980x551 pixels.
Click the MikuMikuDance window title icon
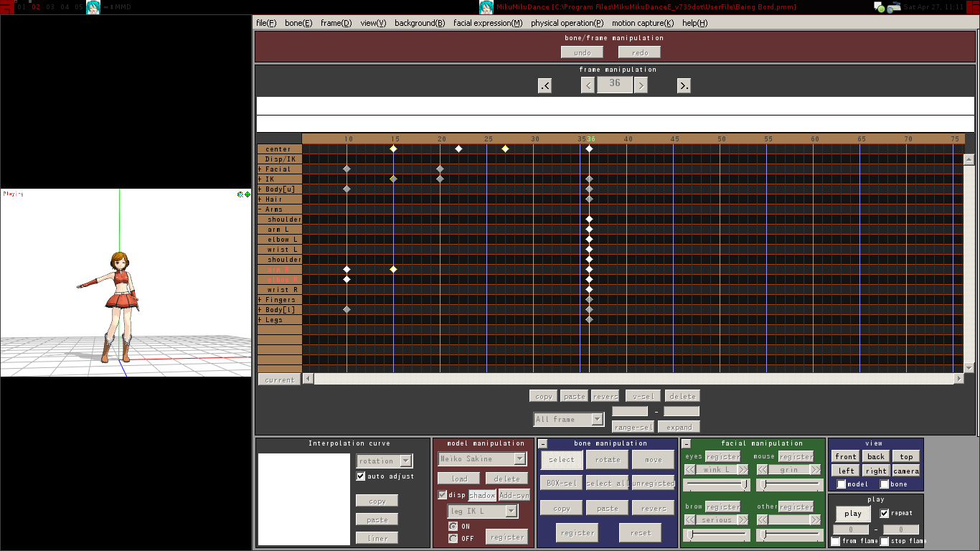[x=486, y=7]
